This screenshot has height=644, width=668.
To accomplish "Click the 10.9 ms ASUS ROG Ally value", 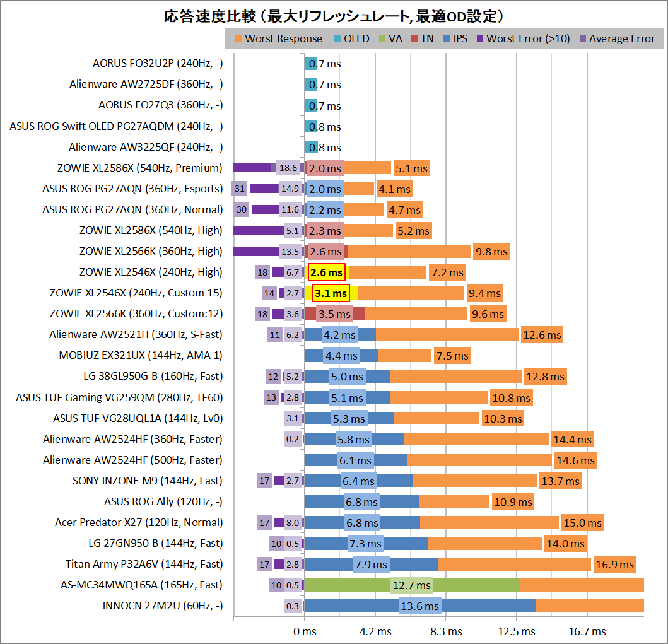I will tap(513, 502).
